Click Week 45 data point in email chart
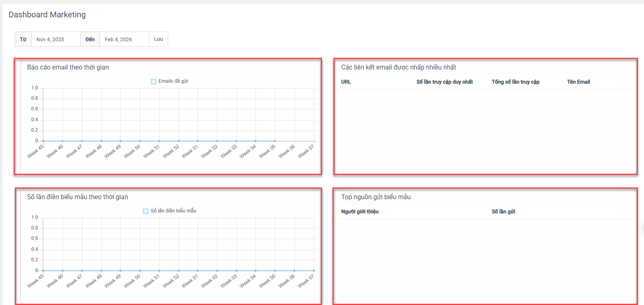 click(43, 141)
